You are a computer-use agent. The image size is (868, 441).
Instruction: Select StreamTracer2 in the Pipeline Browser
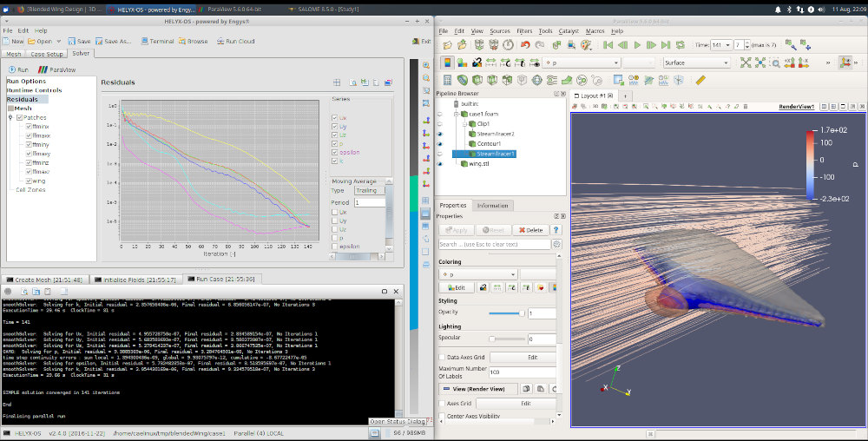[495, 134]
